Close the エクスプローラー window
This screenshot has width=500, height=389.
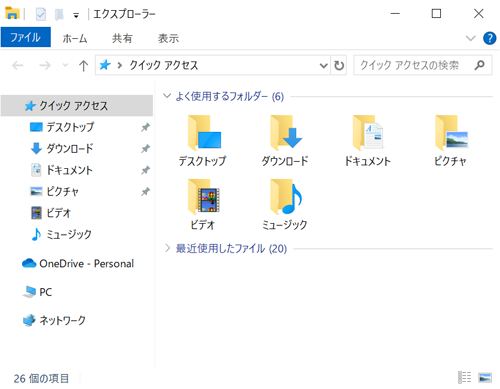pos(479,14)
